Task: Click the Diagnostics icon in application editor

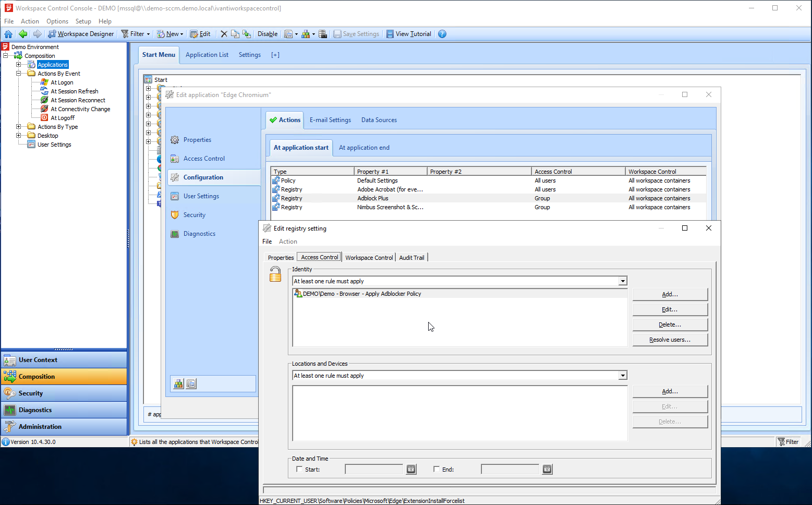Action: tap(175, 234)
